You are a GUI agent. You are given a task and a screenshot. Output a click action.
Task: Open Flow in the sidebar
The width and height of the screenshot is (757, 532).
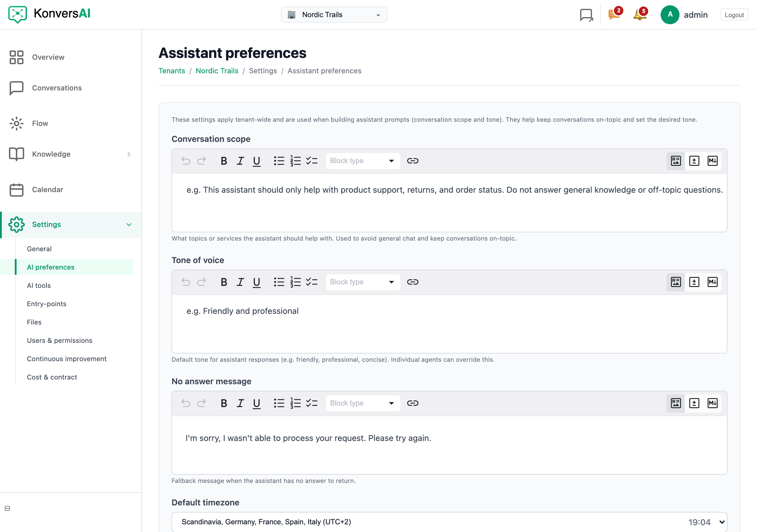[71, 124]
